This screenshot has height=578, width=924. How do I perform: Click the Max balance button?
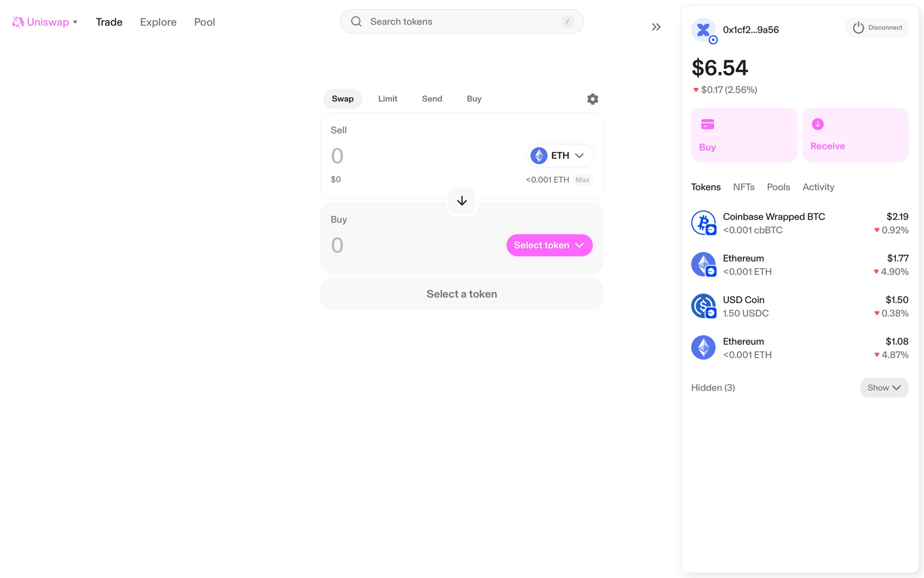pos(582,180)
